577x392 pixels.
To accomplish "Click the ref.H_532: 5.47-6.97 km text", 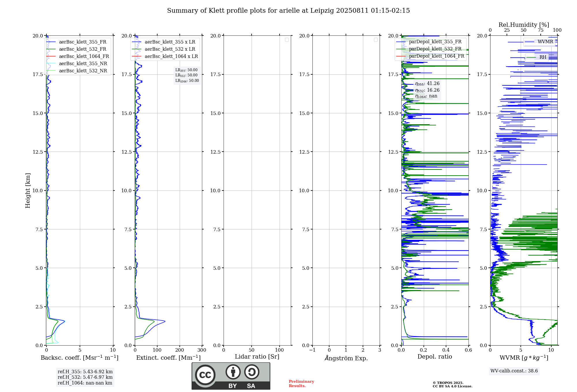I will coord(85,377).
